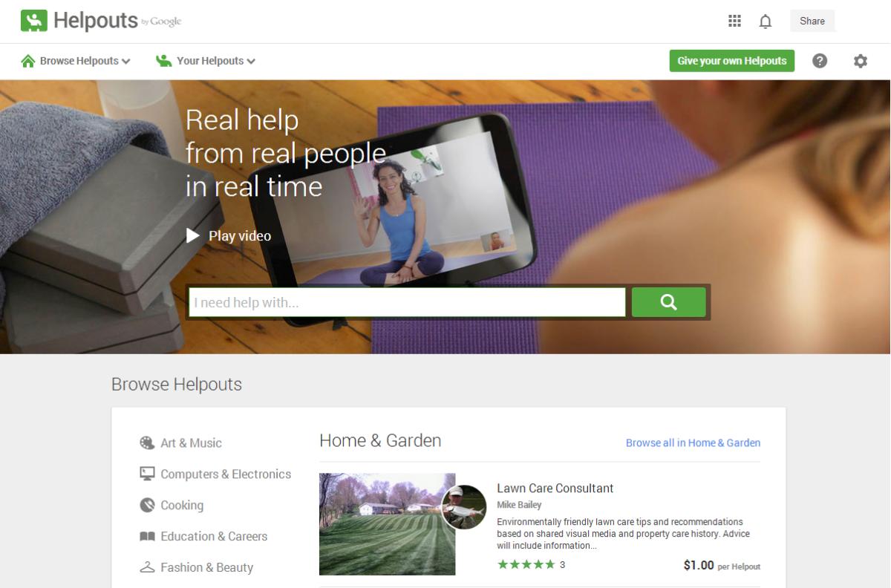This screenshot has width=891, height=588.
Task: Click the lawn photo thumbnail
Action: [x=387, y=523]
